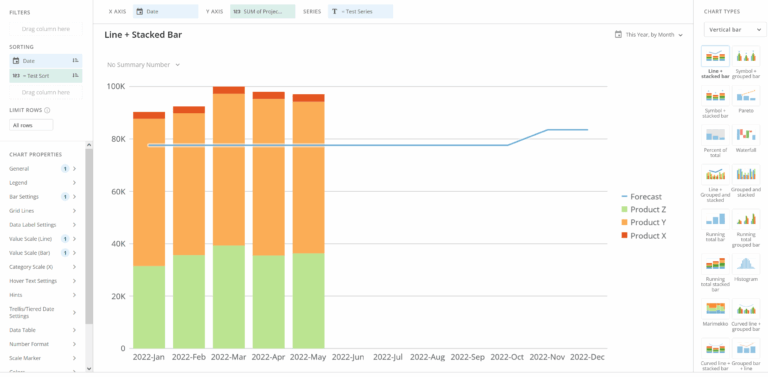Image resolution: width=768 pixels, height=377 pixels.
Task: Select the Pareto chart type icon
Action: [746, 96]
